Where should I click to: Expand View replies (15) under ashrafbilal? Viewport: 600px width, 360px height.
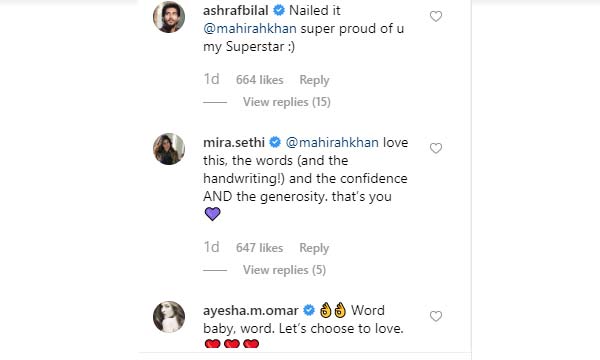click(287, 102)
